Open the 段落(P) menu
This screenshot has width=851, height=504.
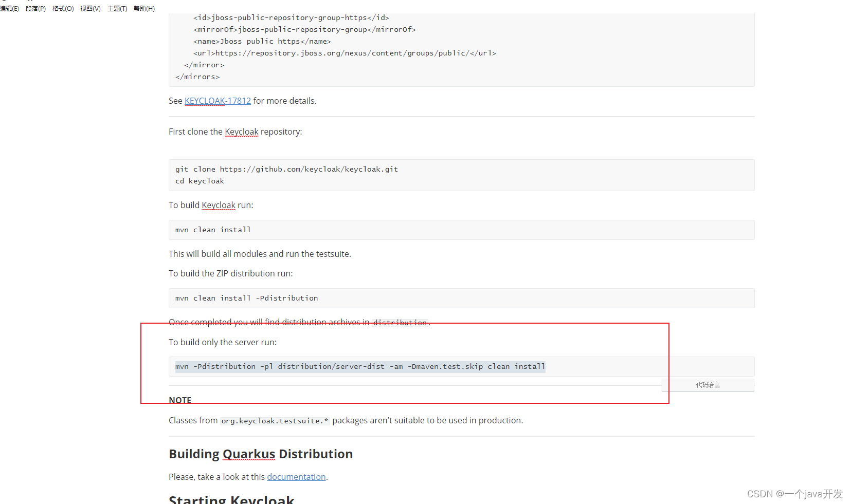[35, 8]
